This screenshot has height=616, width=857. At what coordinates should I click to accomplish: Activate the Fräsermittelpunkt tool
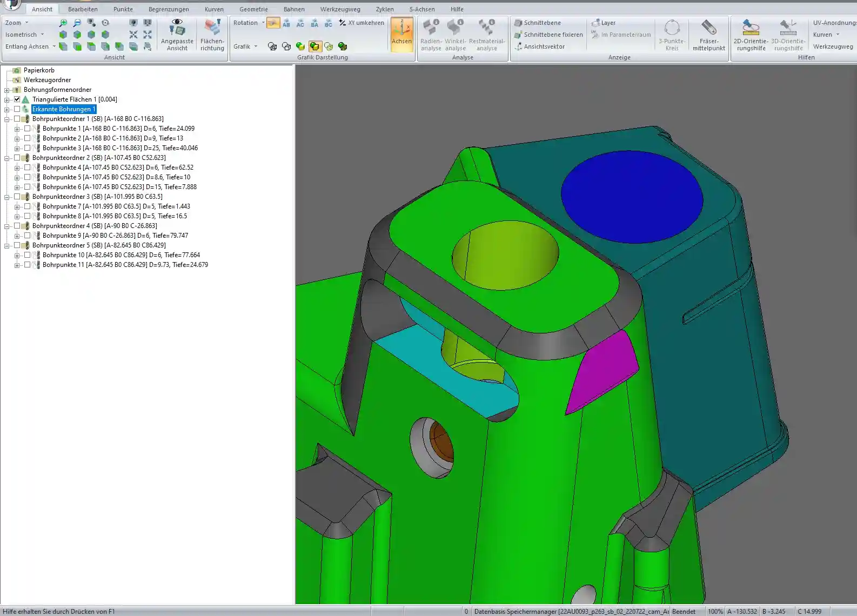(x=708, y=35)
